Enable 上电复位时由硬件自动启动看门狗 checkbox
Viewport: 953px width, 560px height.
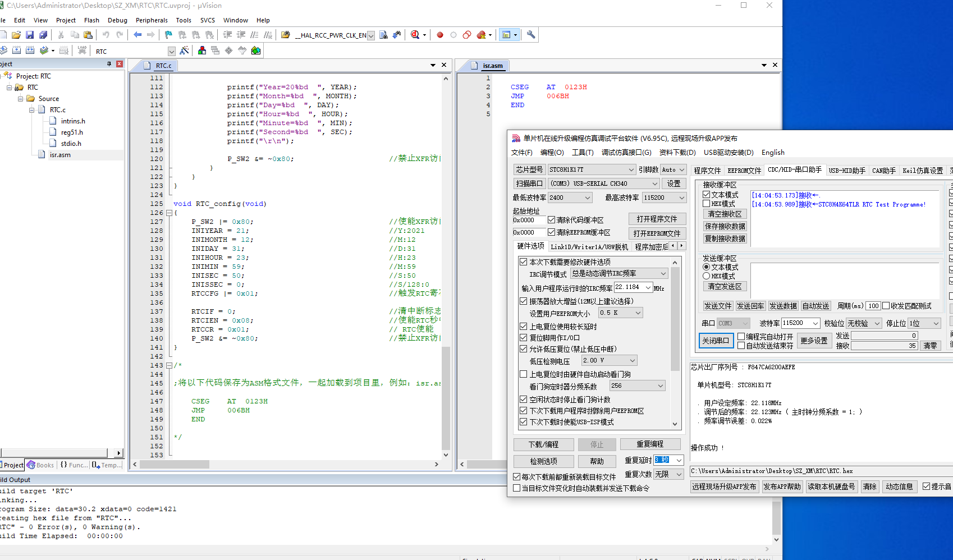[x=523, y=374]
